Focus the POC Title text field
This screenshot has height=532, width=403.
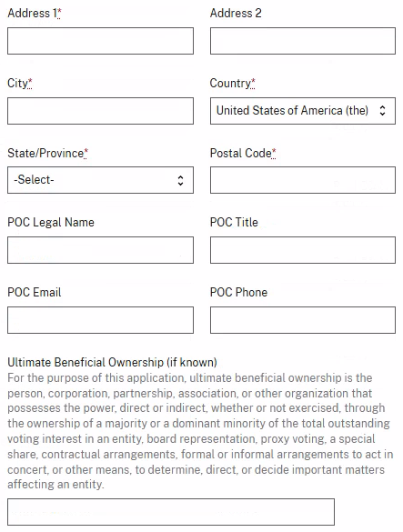pyautogui.click(x=303, y=250)
